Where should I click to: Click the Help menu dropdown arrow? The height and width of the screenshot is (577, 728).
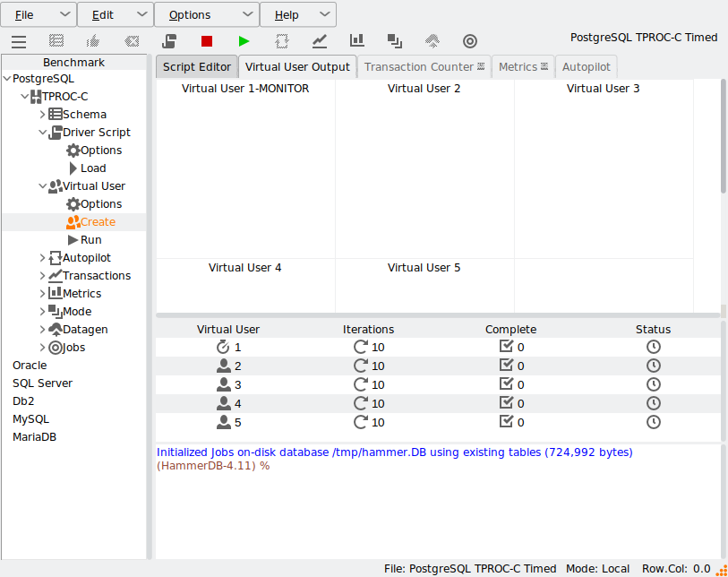click(325, 15)
